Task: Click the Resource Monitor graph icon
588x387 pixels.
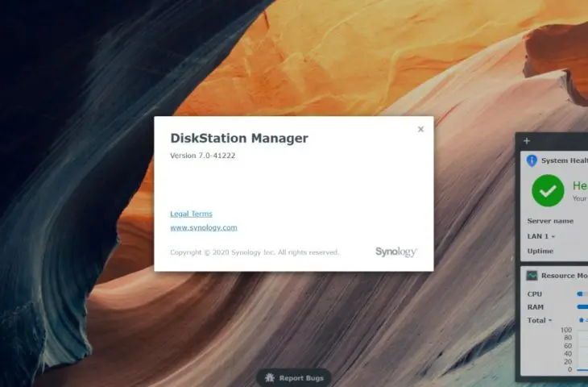Action: point(532,276)
